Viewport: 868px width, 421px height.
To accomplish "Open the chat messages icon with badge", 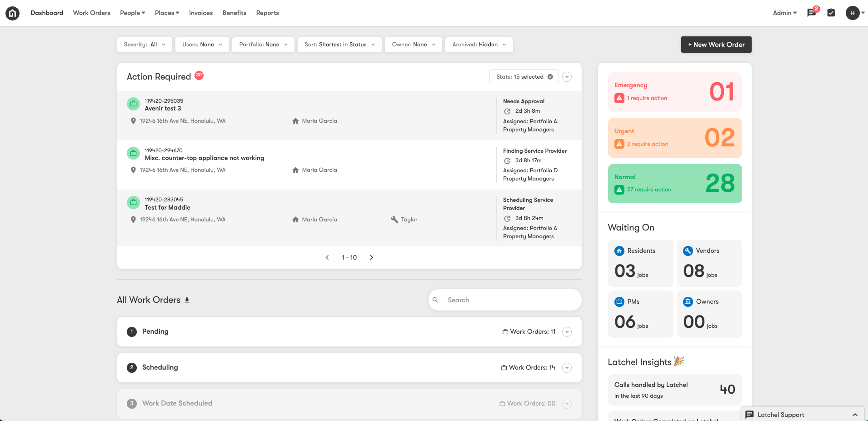I will (811, 13).
